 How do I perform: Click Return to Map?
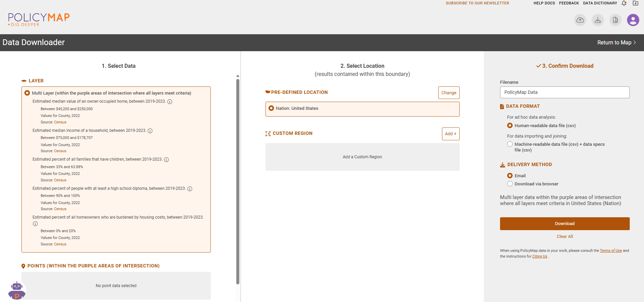(x=617, y=43)
